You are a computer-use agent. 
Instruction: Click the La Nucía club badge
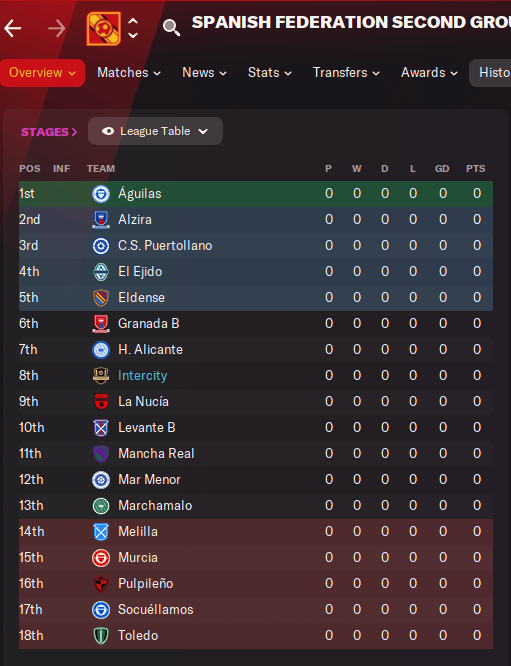tap(101, 402)
